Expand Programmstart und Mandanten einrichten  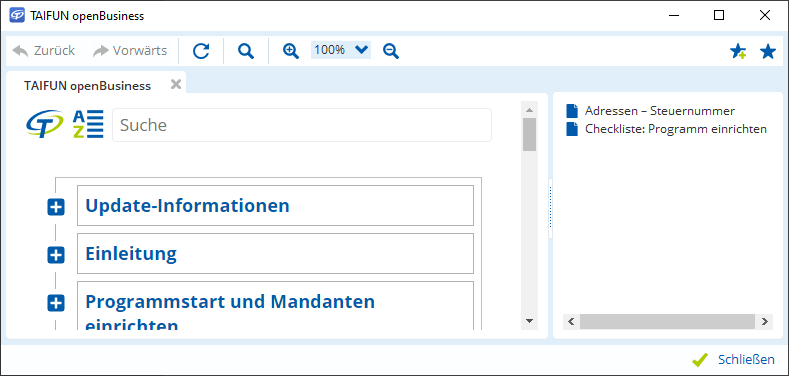tap(56, 303)
